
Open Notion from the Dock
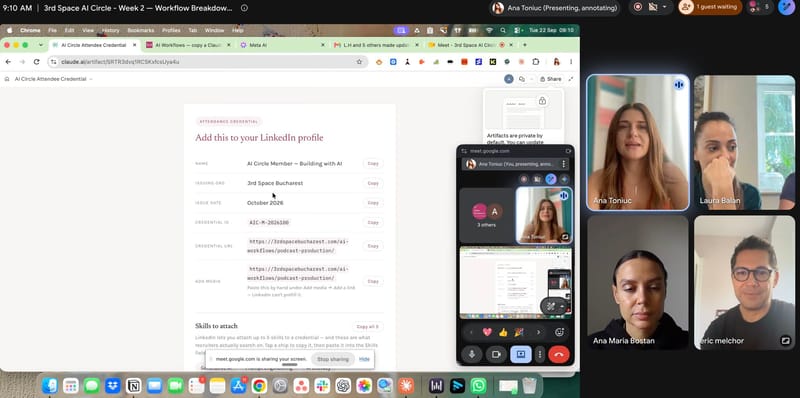coord(134,386)
